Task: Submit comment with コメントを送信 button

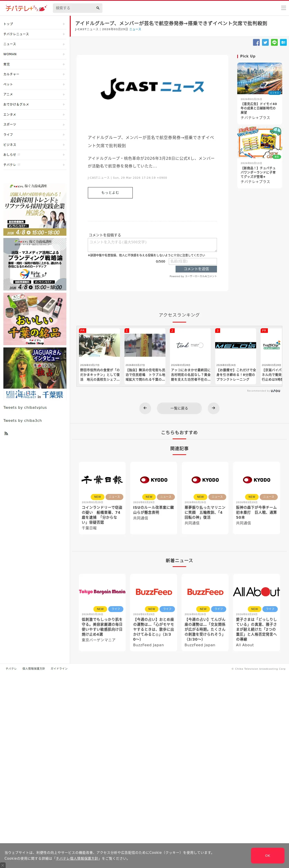Action: (x=196, y=269)
